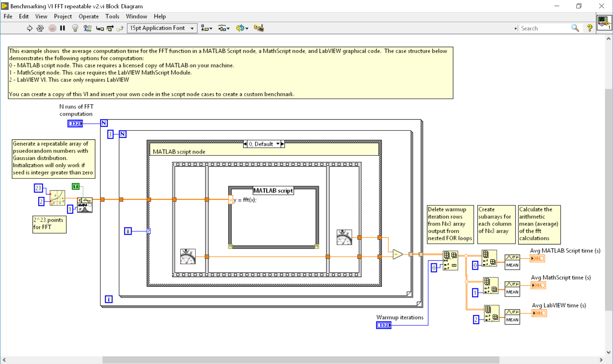Image resolution: width=613 pixels, height=364 pixels.
Task: Click a Tick Count clock icon
Action: click(187, 256)
